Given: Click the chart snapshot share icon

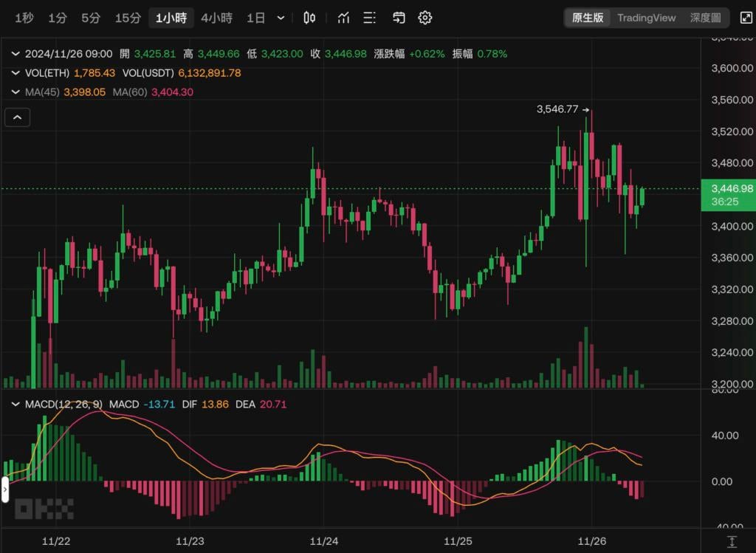Looking at the screenshot, I should tap(399, 18).
